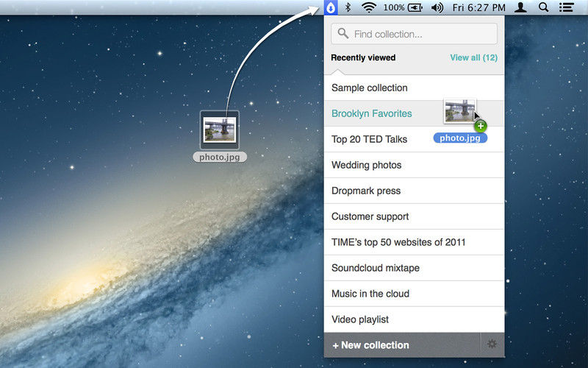This screenshot has height=368, width=588.
Task: Open Customer support collection
Action: point(414,216)
